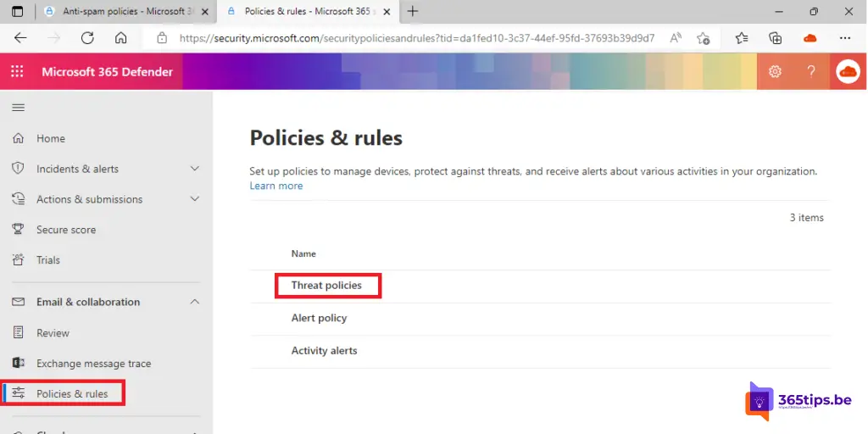Open the Collections icon in toolbar
This screenshot has width=868, height=434.
(776, 37)
